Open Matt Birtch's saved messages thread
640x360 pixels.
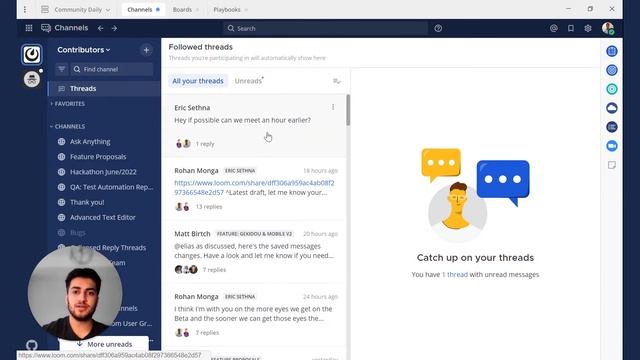[254, 251]
